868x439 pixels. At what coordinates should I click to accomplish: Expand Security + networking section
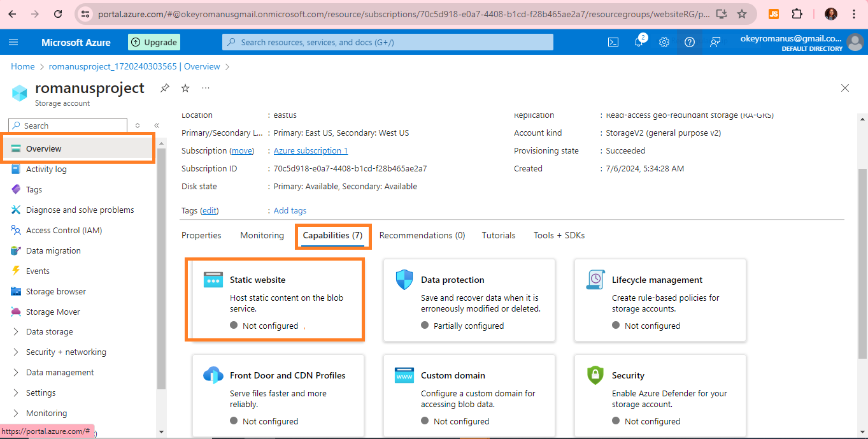[17, 352]
